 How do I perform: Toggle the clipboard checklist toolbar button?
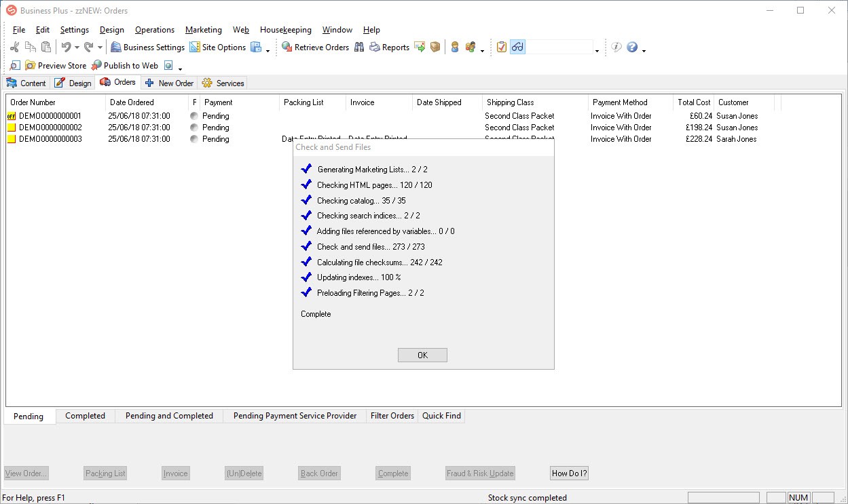coord(502,47)
